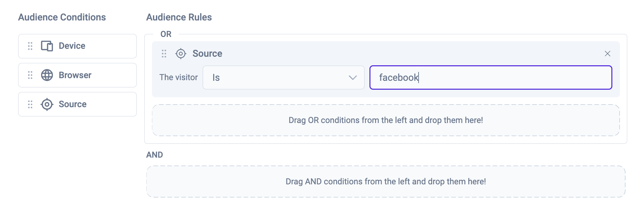Open the "Is" operator dropdown
The width and height of the screenshot is (644, 215).
283,77
